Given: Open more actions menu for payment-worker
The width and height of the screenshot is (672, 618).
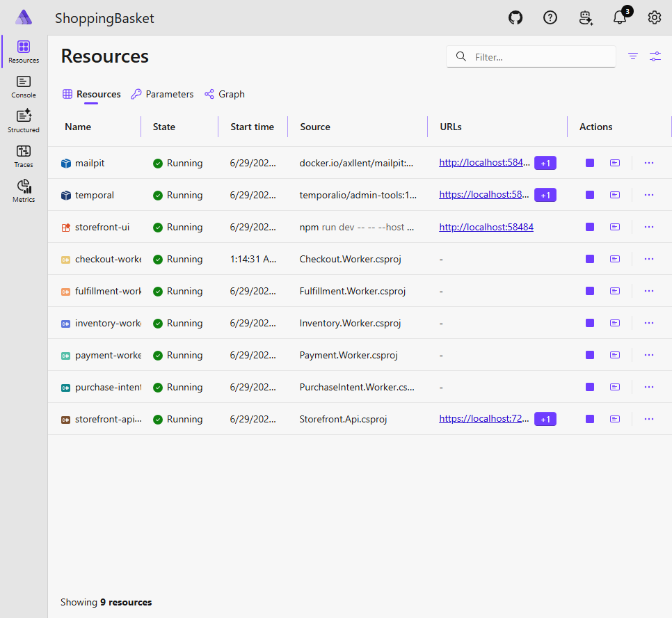Looking at the screenshot, I should tap(649, 355).
